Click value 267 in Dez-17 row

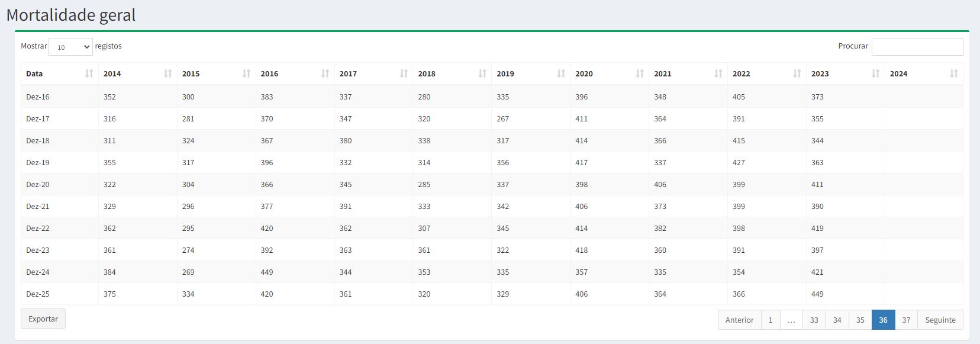click(x=503, y=118)
